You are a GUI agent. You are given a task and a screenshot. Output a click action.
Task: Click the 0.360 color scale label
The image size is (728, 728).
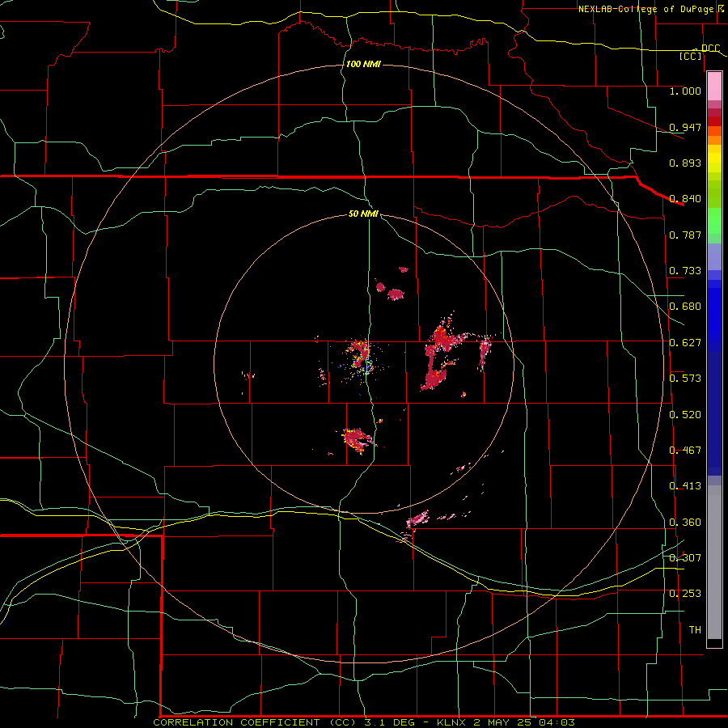[x=685, y=523]
